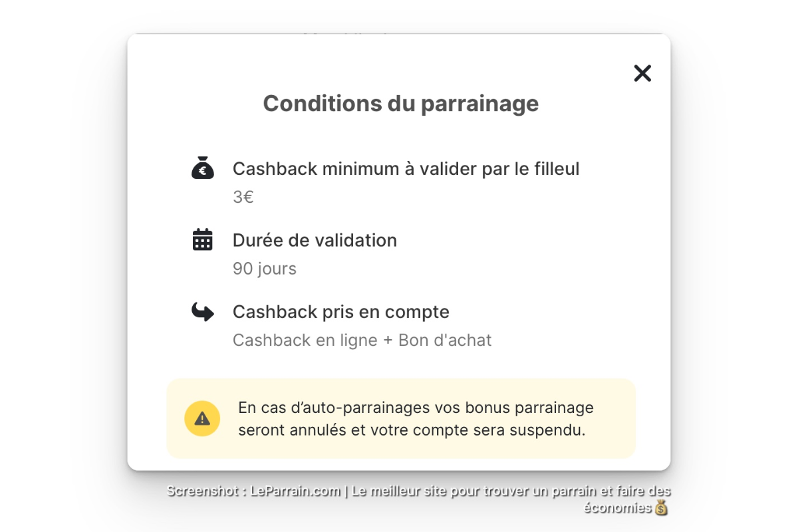Select the calendar icon for validation duration
Image resolution: width=798 pixels, height=532 pixels.
coord(201,239)
